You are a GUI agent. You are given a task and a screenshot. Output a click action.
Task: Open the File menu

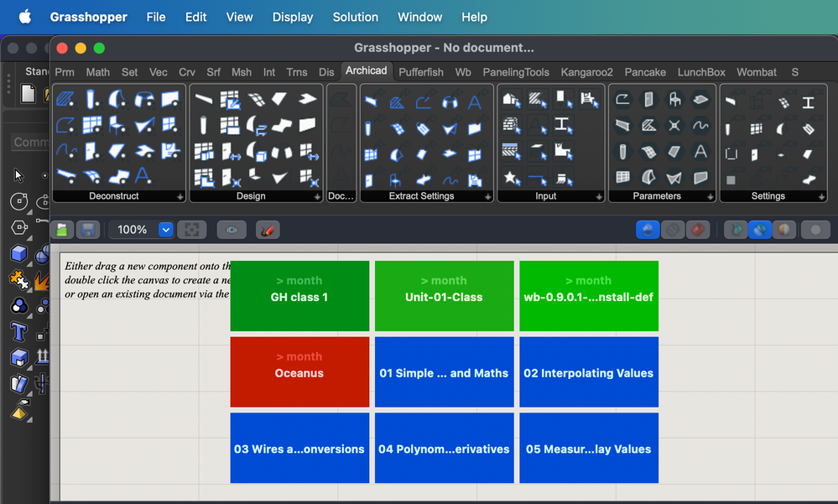pyautogui.click(x=156, y=17)
